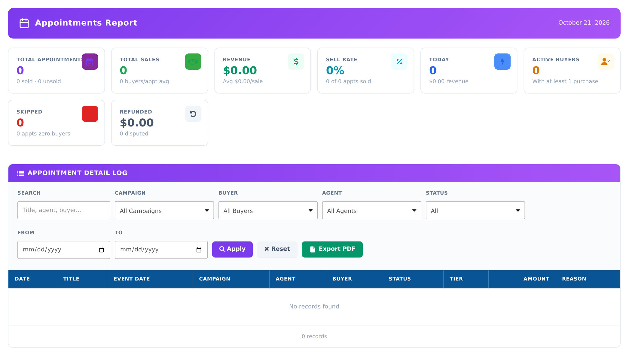Expand the All Agents dropdown
The width and height of the screenshot is (629, 364).
372,210
